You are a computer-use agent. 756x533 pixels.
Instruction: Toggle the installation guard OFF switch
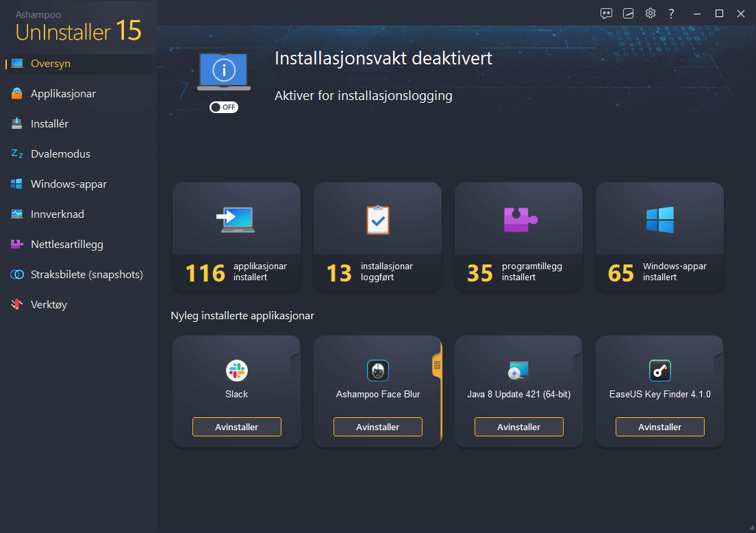tap(224, 107)
